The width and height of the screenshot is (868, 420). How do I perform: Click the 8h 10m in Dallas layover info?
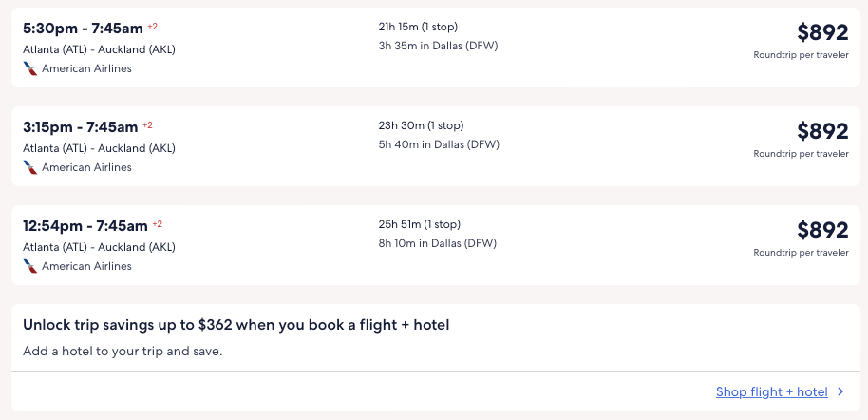click(437, 243)
